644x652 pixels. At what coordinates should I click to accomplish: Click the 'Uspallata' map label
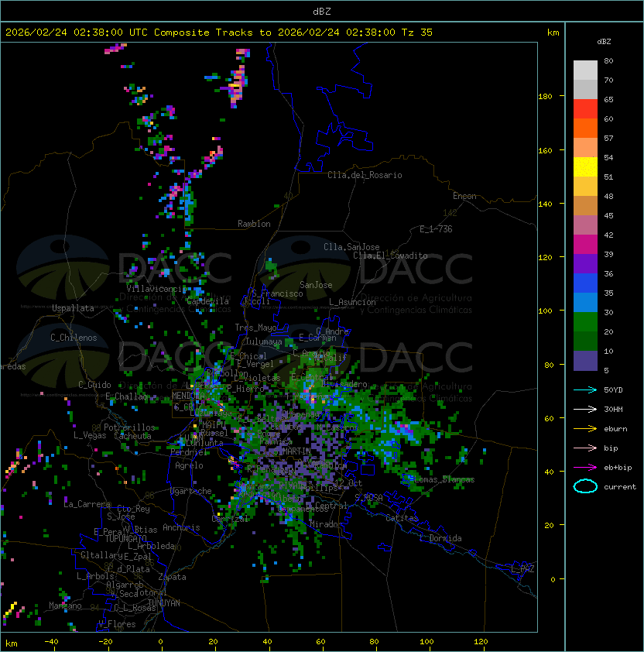click(73, 308)
